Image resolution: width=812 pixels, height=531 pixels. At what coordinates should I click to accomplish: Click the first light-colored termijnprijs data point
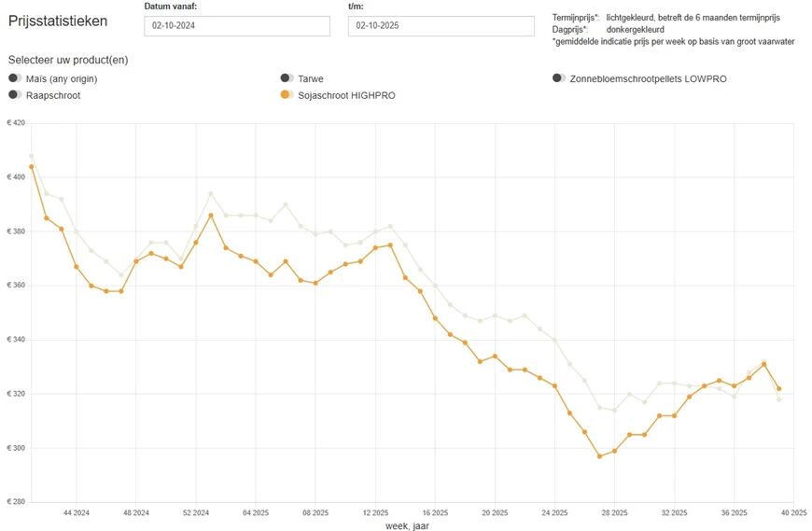[32, 156]
